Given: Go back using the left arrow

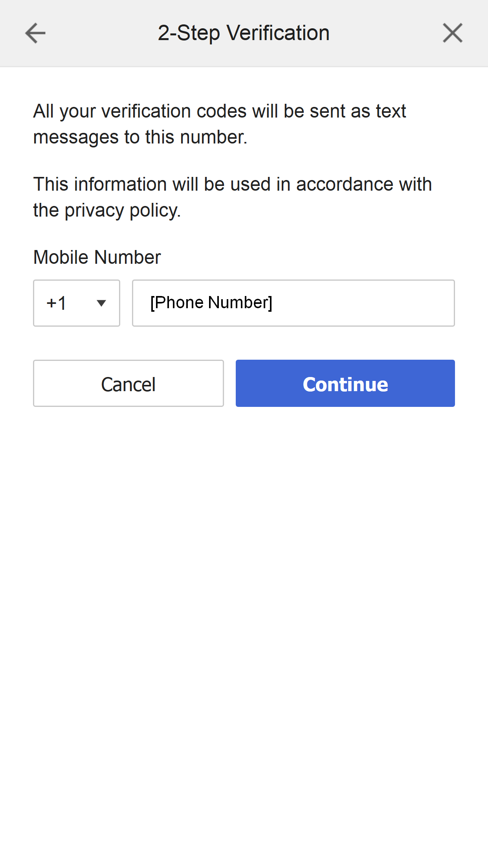Looking at the screenshot, I should click(35, 33).
